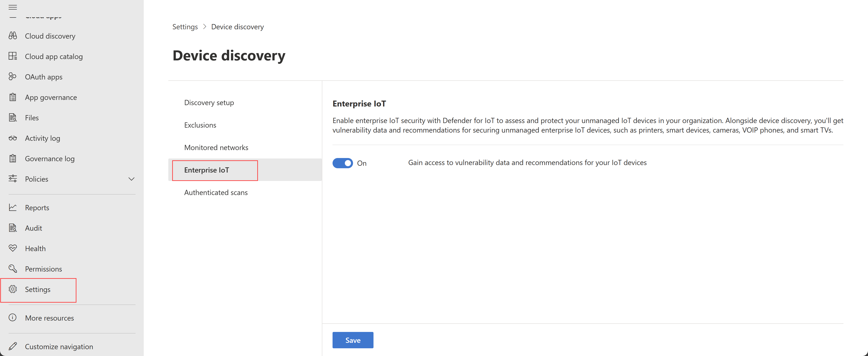
Task: Click the Authenticated scans item
Action: 216,192
